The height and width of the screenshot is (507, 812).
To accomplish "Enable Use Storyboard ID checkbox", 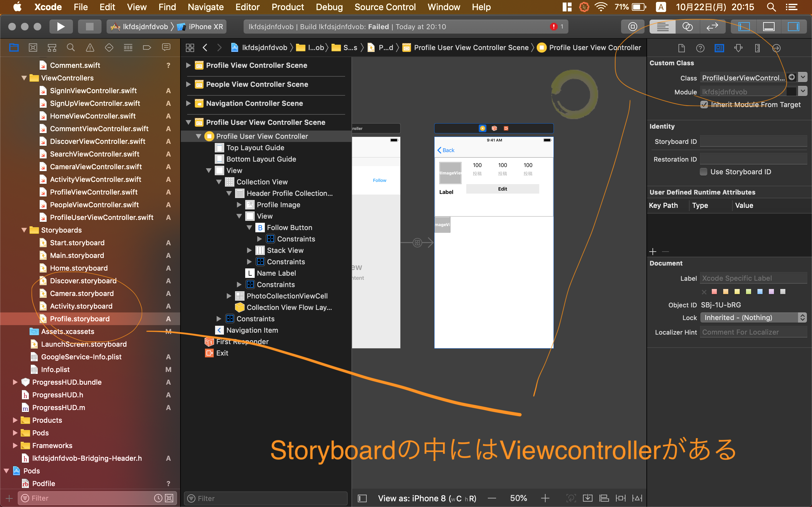I will point(704,172).
